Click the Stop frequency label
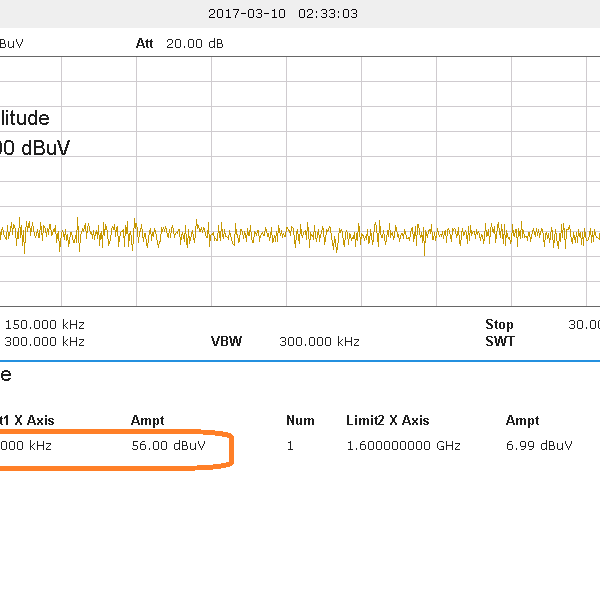The width and height of the screenshot is (600, 600). point(499,325)
